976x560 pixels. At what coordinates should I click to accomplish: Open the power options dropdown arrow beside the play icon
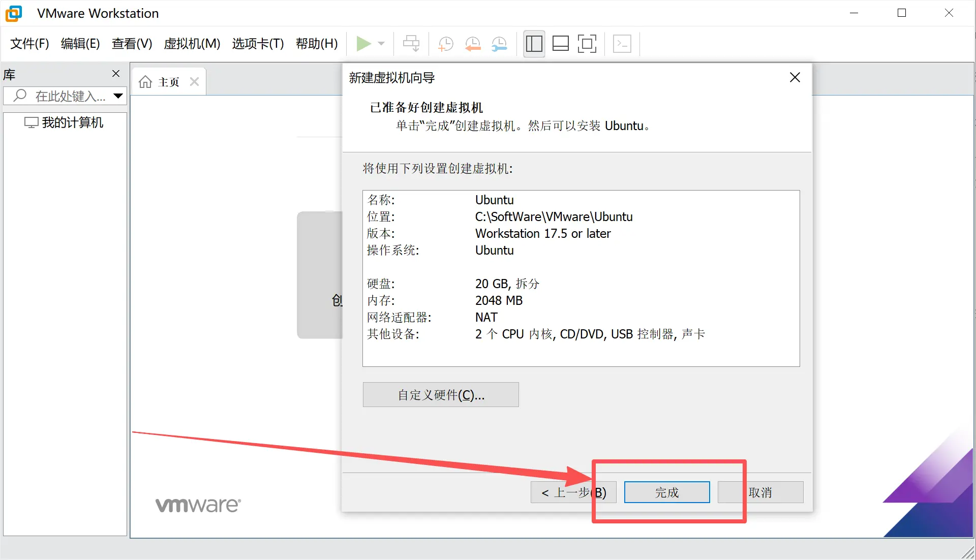click(381, 44)
